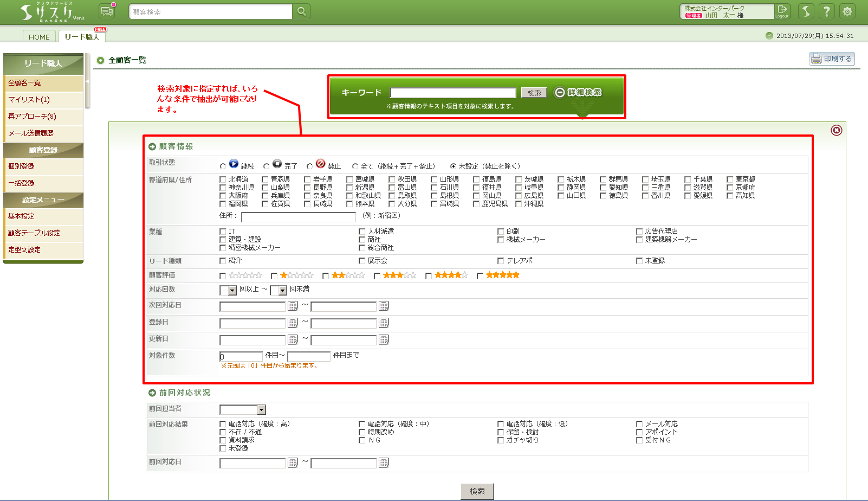Open the help question mark icon
The width and height of the screenshot is (868, 501).
(x=827, y=11)
